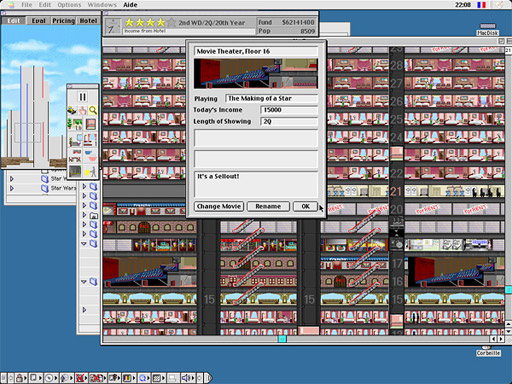Choose the pink room build tool beside lobby
Image resolution: width=512 pixels, height=384 pixels.
click(x=91, y=124)
